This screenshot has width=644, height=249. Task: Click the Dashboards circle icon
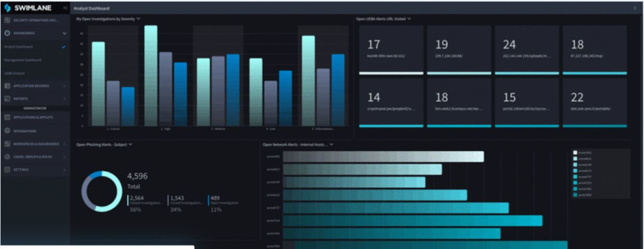point(7,33)
